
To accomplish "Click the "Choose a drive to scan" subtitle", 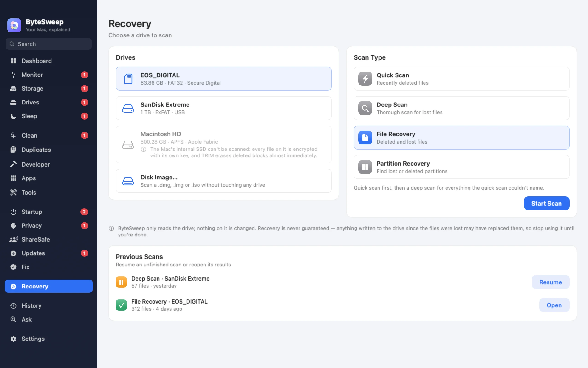I will [x=140, y=35].
